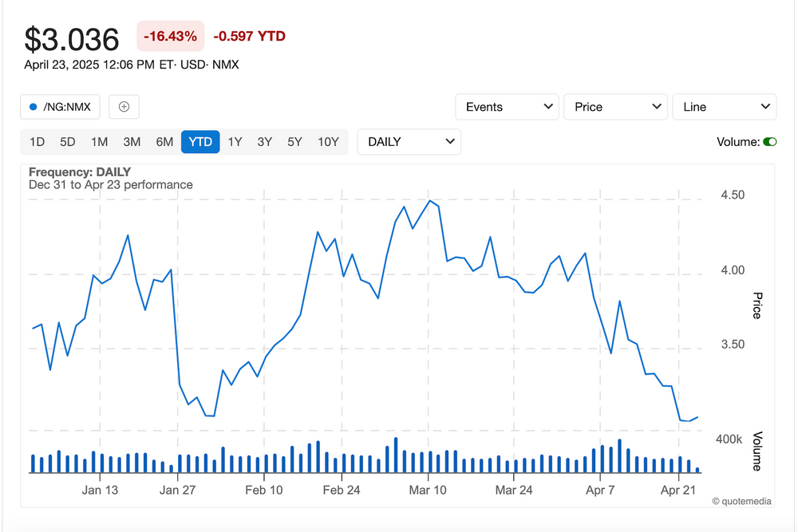Viewport: 798px width, 532px height.
Task: Click the blue dot on /NG:NMX chip
Action: [x=33, y=107]
